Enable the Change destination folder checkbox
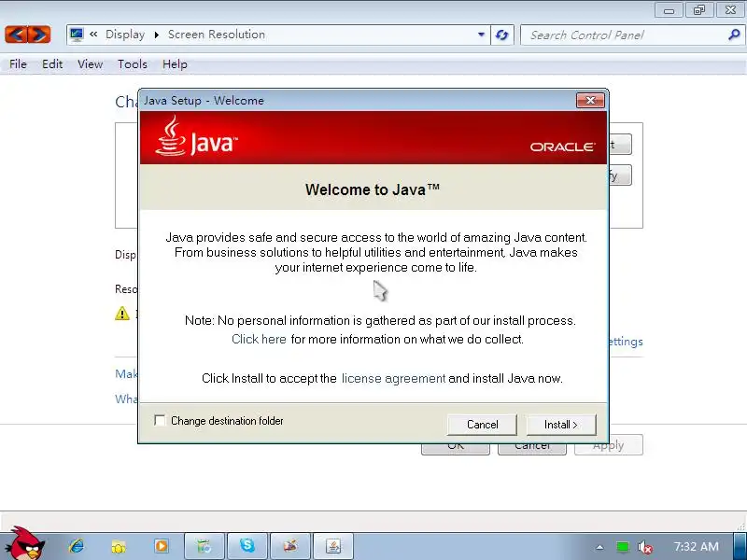The image size is (747, 560). (160, 421)
